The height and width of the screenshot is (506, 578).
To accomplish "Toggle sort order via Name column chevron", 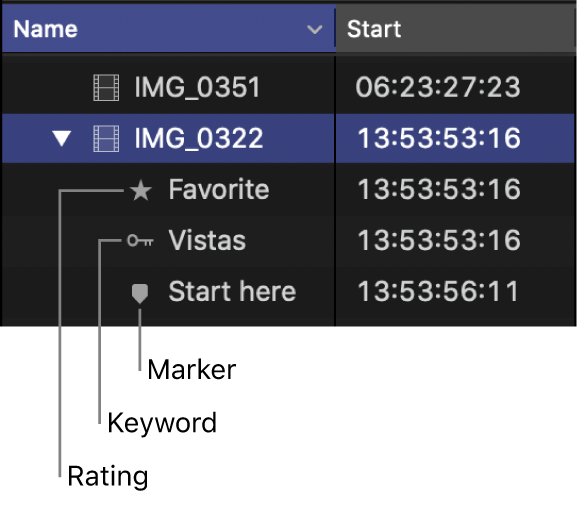I will pos(314,29).
